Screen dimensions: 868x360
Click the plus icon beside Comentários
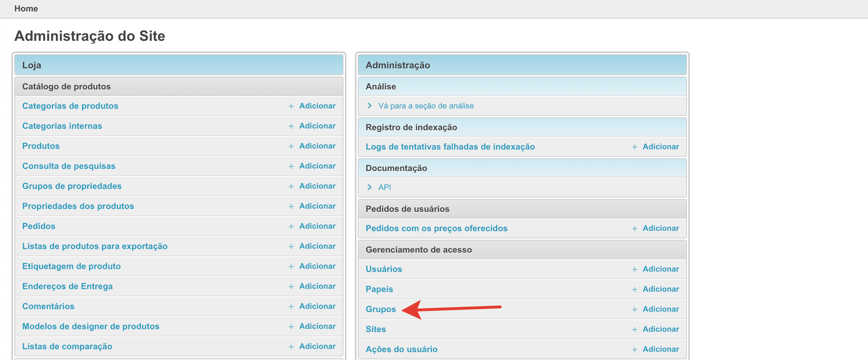291,307
